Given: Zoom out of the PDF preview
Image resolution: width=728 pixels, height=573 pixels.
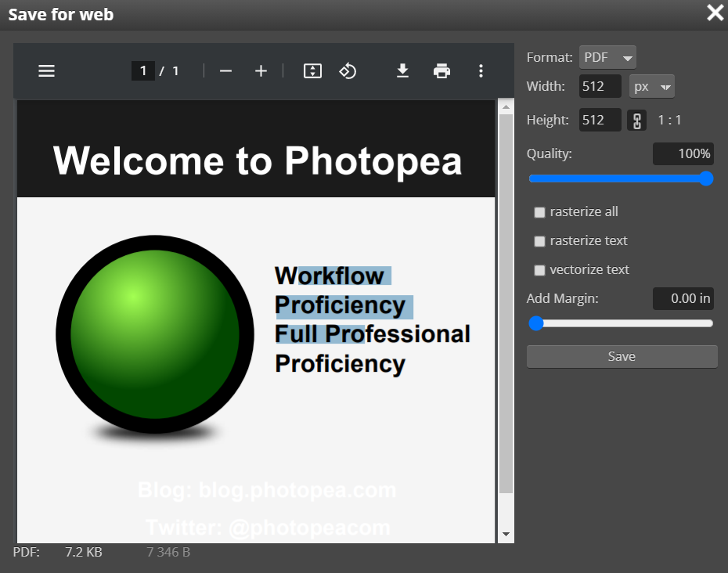Looking at the screenshot, I should coord(225,70).
